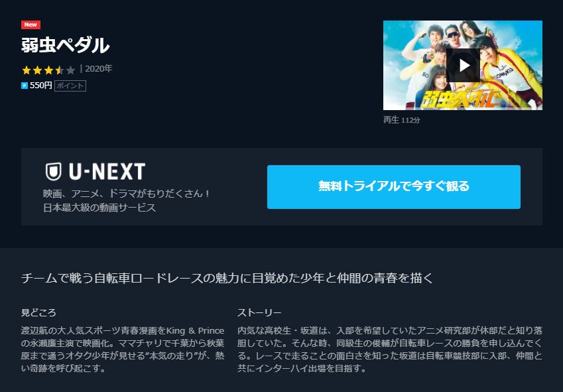Click the 2020年 release year text
Screen dimensions: 563x392
pos(98,68)
